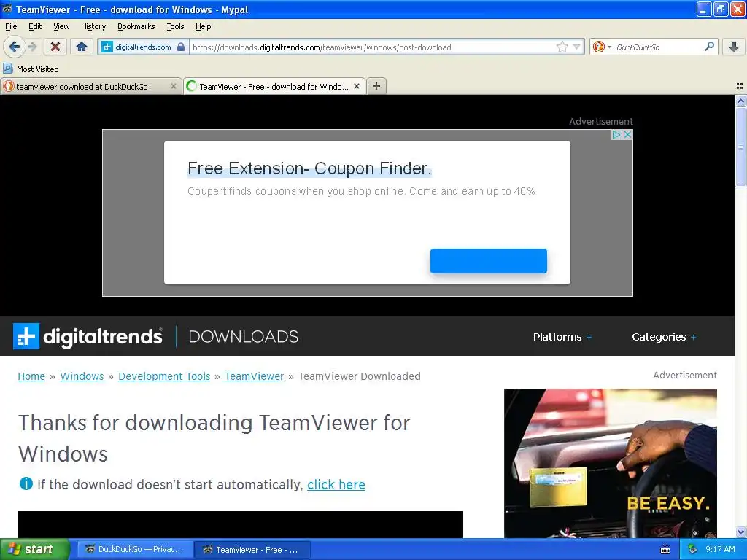Follow the Home breadcrumb link
The width and height of the screenshot is (747, 560).
tap(31, 376)
